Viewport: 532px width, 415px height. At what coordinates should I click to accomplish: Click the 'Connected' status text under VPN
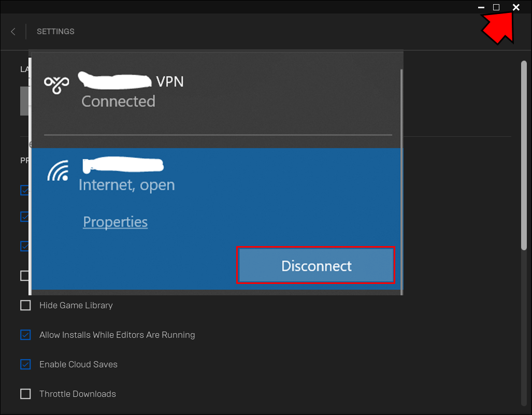coord(118,101)
